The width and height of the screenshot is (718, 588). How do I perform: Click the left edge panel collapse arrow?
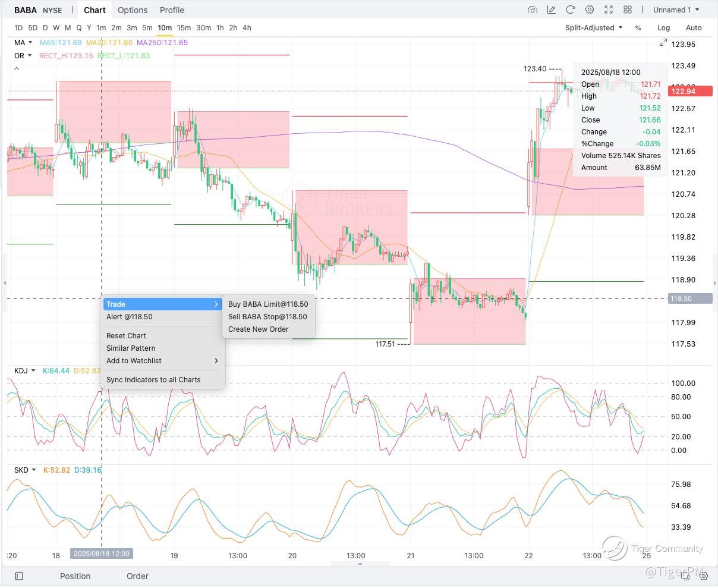5,283
